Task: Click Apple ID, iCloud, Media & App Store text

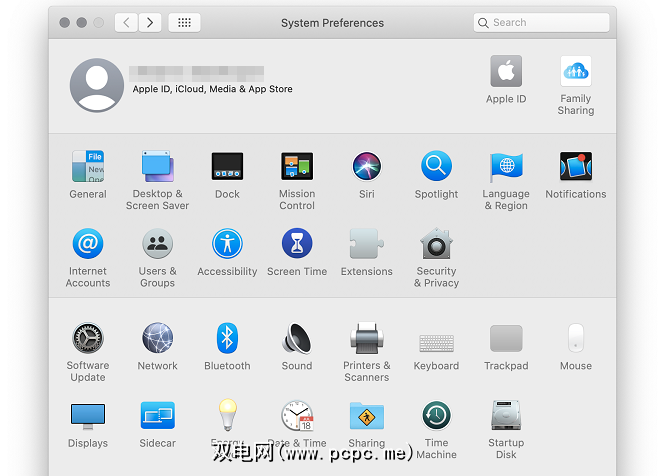Action: (x=212, y=89)
